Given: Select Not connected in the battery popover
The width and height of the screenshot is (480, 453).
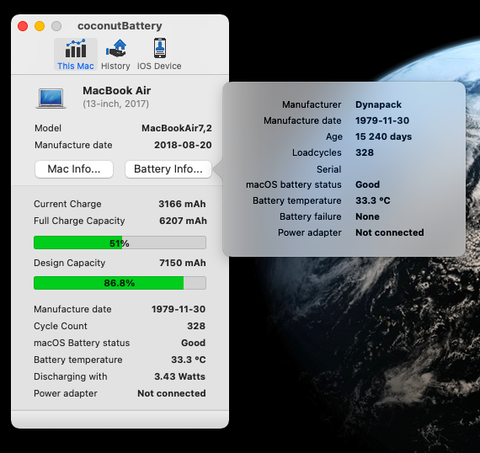Looking at the screenshot, I should click(390, 233).
